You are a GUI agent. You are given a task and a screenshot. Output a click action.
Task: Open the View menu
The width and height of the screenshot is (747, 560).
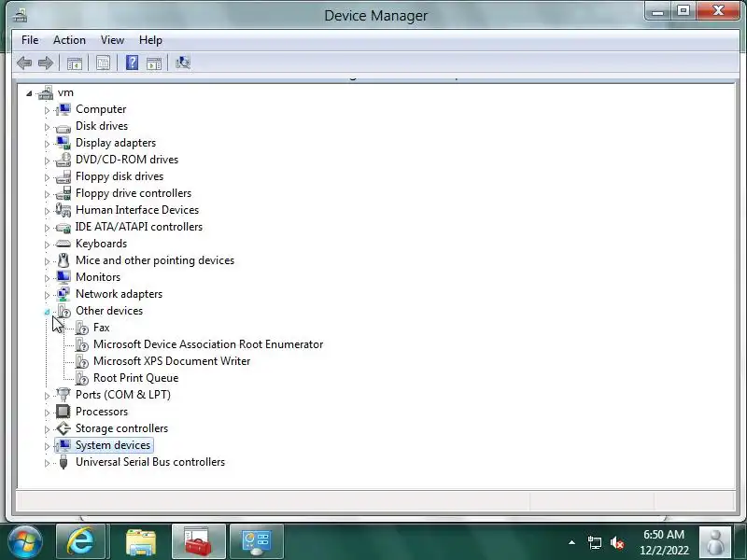(112, 40)
